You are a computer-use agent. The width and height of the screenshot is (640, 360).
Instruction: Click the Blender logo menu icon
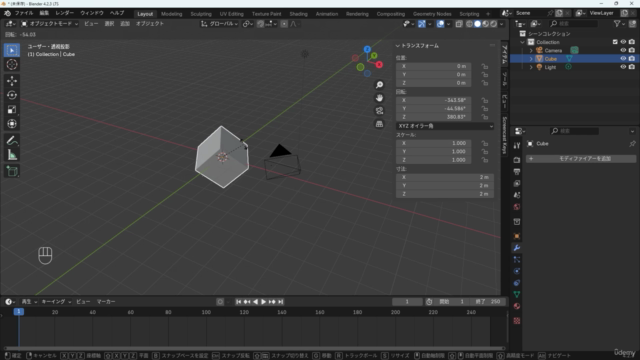click(7, 13)
